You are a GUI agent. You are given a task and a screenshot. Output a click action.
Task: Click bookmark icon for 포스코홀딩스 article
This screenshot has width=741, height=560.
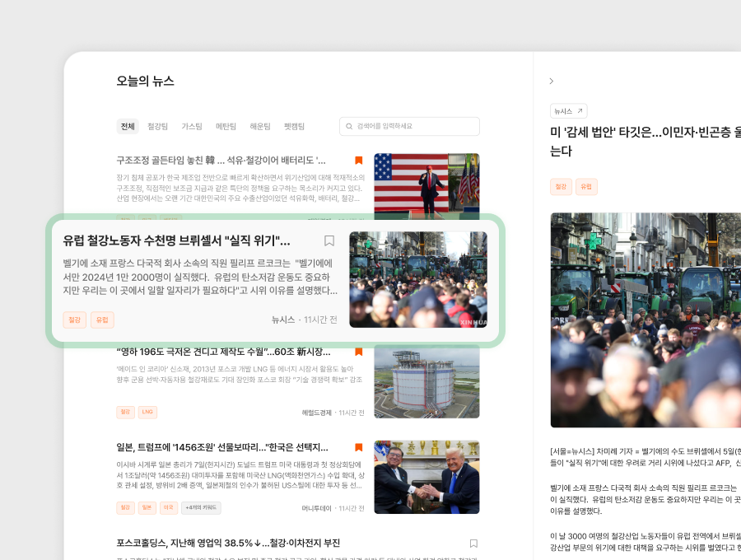point(473,544)
